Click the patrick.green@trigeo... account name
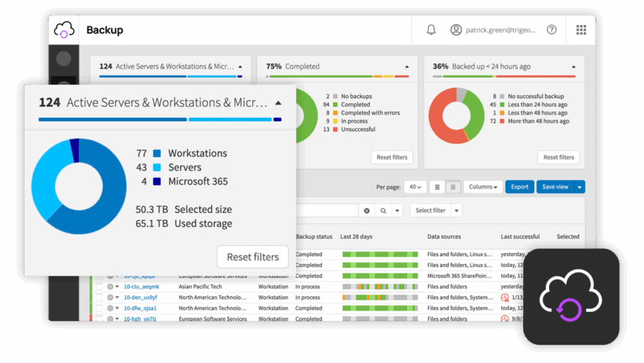644x363 pixels. (501, 30)
